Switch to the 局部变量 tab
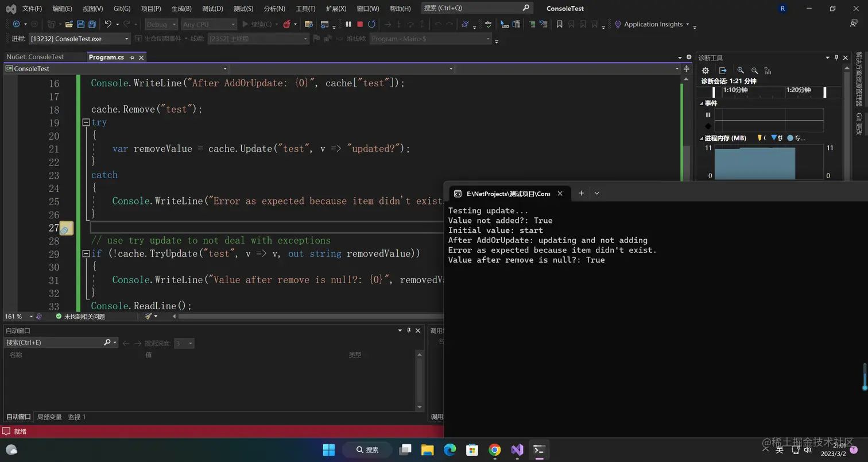 click(49, 417)
